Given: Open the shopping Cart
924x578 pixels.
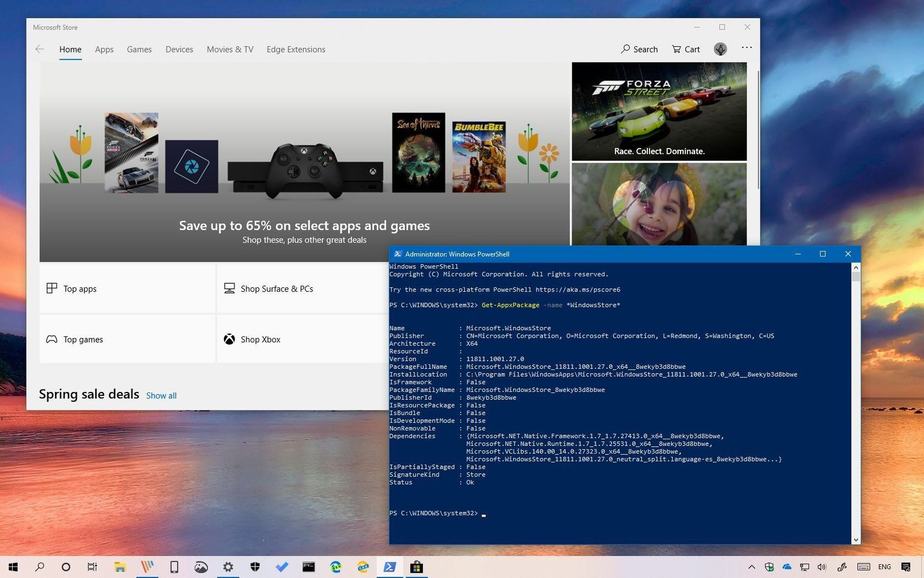Looking at the screenshot, I should [686, 50].
